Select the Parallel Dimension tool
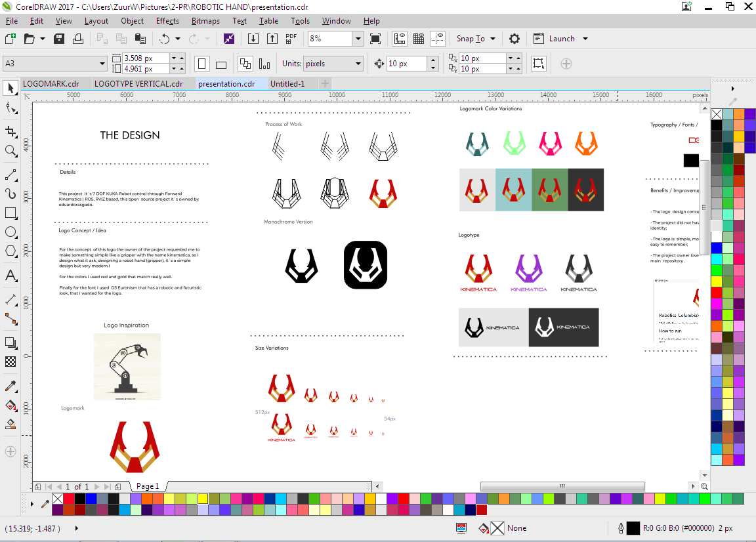 click(x=10, y=299)
